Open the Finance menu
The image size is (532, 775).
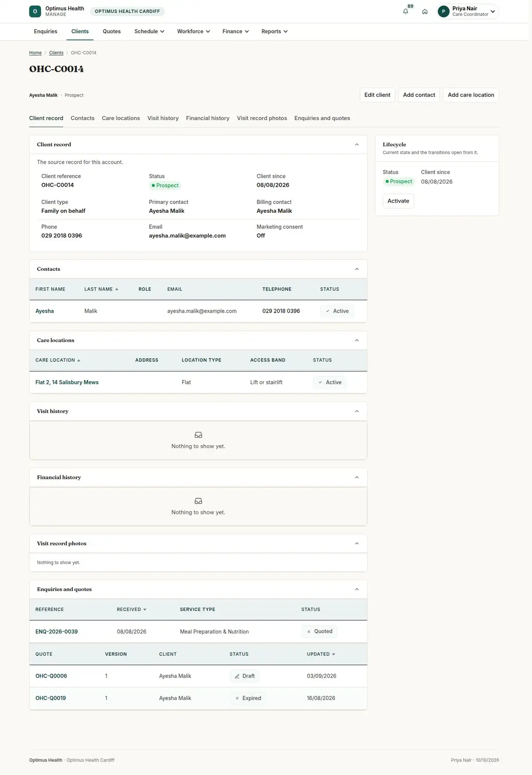[x=235, y=31]
